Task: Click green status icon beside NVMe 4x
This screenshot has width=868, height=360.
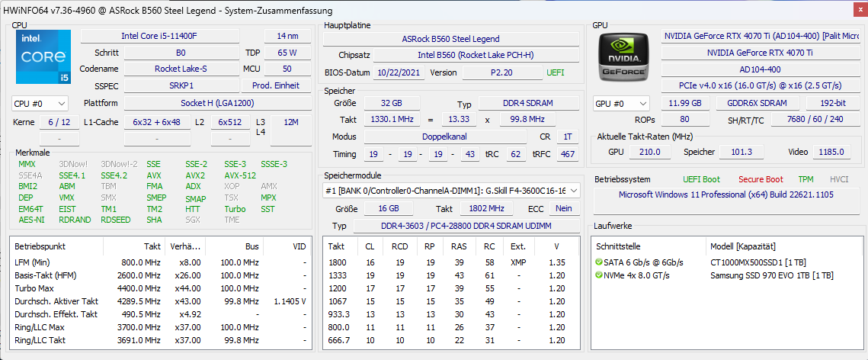Action: tap(598, 275)
